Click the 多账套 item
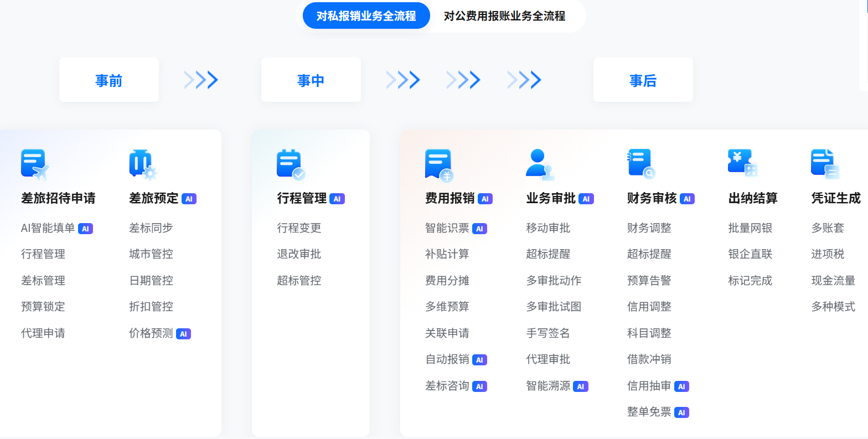The image size is (868, 439). click(x=828, y=228)
